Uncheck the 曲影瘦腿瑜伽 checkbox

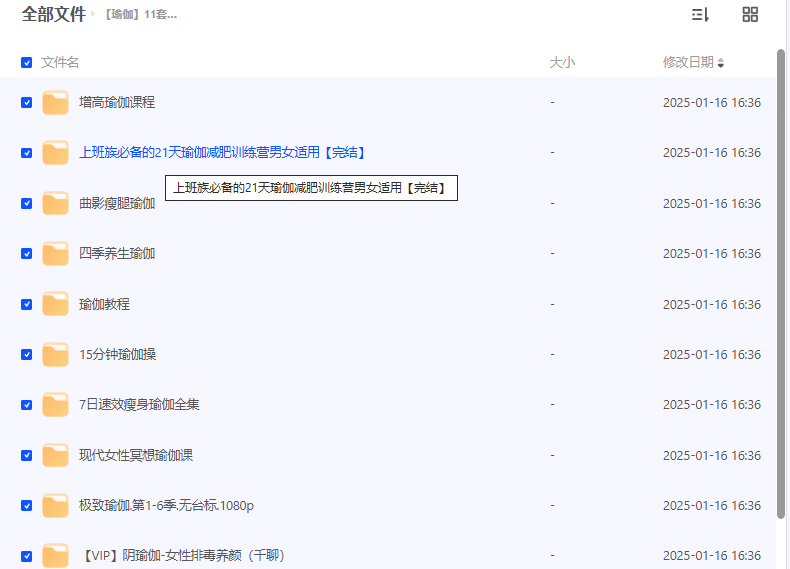coord(27,204)
